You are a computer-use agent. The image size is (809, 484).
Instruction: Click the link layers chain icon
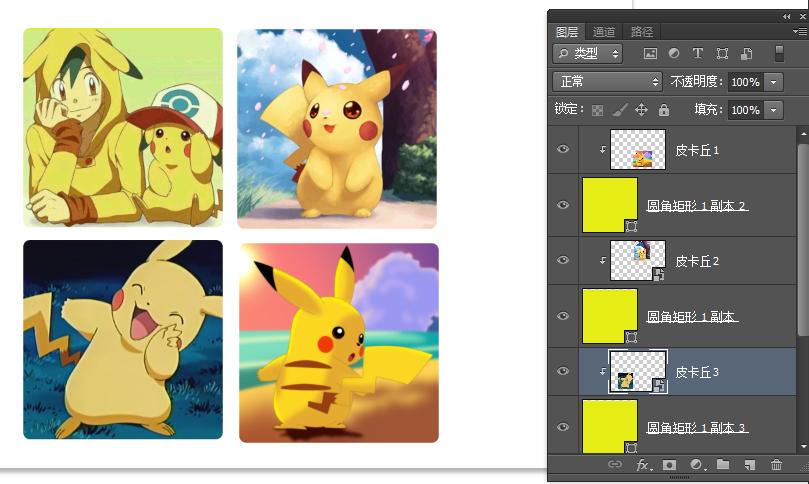coord(614,464)
